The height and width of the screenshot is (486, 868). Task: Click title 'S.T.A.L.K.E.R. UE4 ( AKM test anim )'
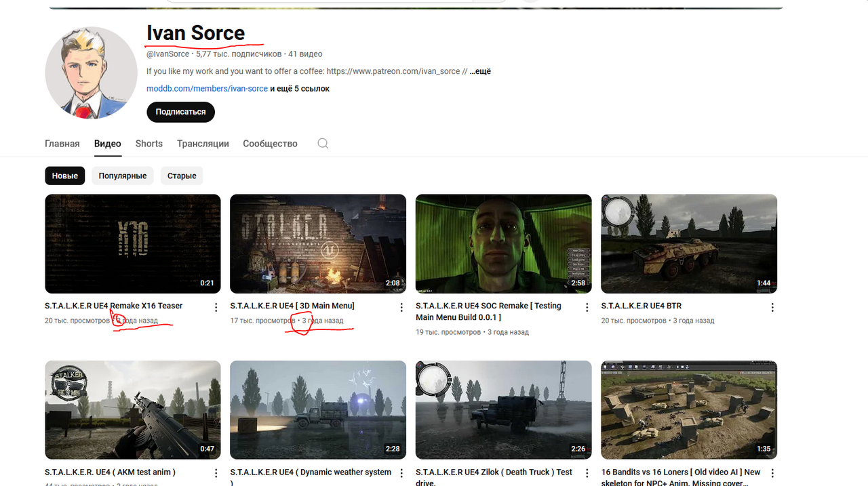click(111, 472)
